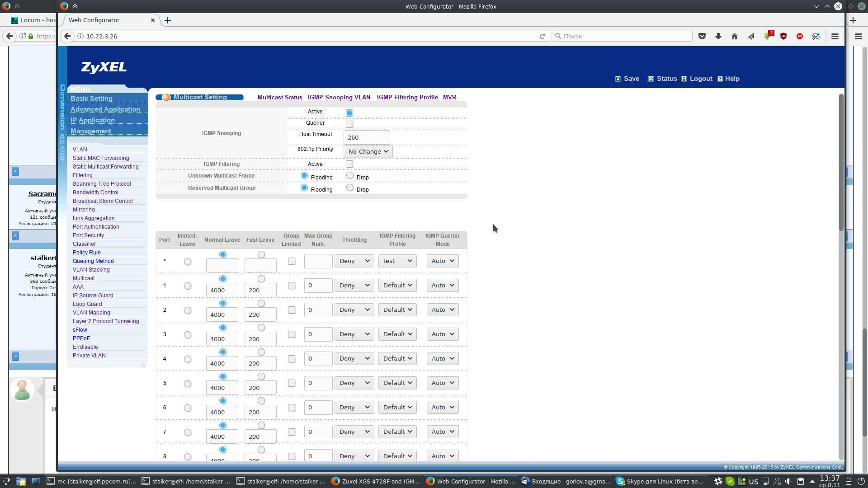Click the Spanning Tree Protocol link

[x=102, y=184]
